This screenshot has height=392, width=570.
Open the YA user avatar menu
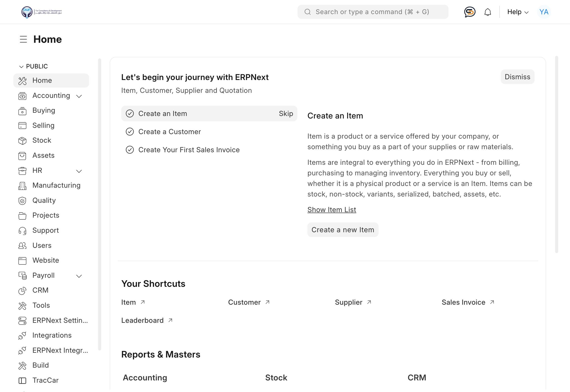coord(544,12)
